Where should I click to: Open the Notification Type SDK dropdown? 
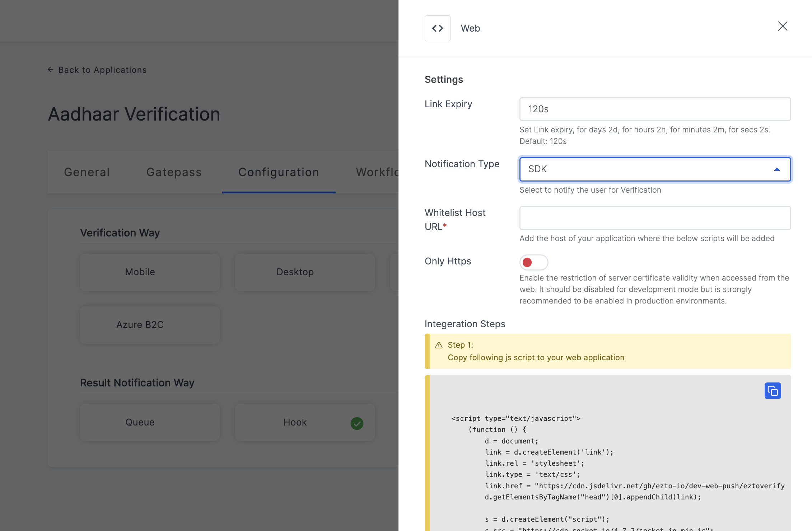pos(655,169)
